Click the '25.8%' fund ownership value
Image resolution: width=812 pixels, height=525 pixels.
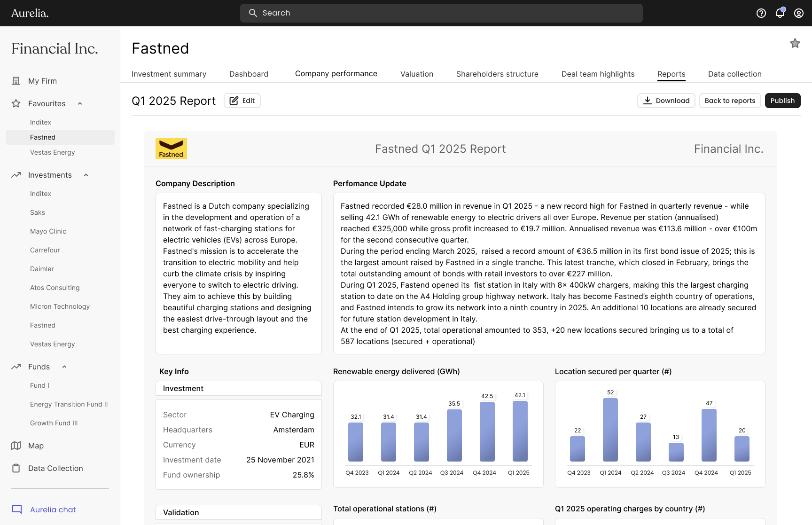[303, 475]
